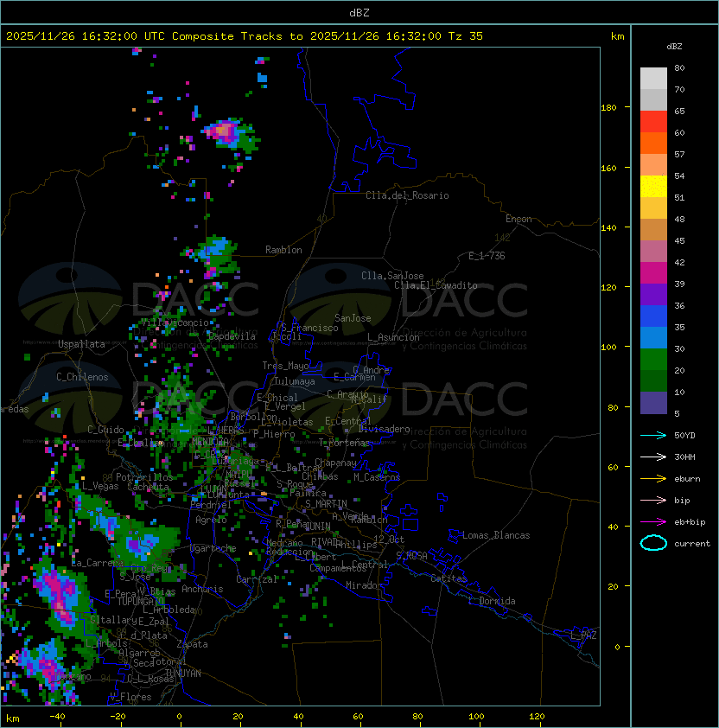Image resolution: width=719 pixels, height=728 pixels.
Task: Click the Mirador place label
Action: pyautogui.click(x=364, y=585)
